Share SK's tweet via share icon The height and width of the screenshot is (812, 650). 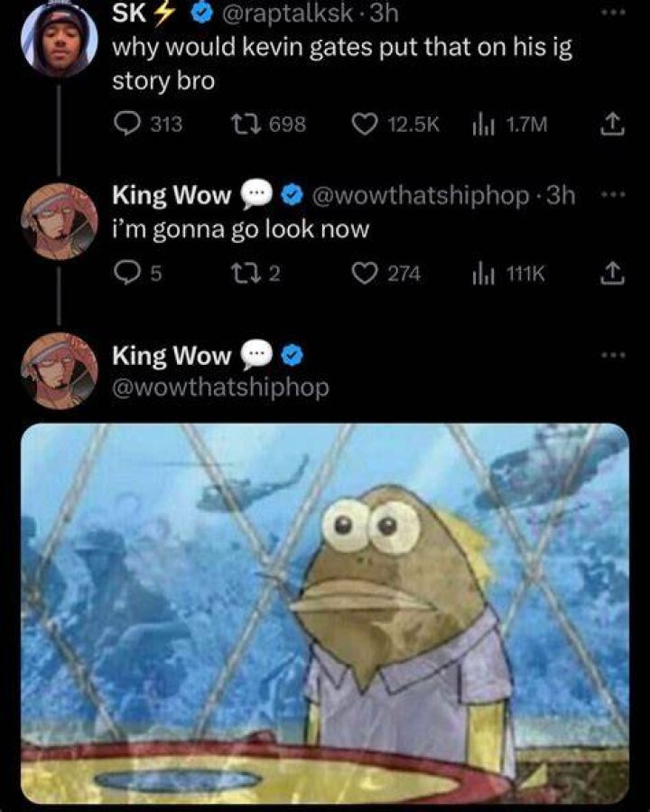[x=612, y=125]
